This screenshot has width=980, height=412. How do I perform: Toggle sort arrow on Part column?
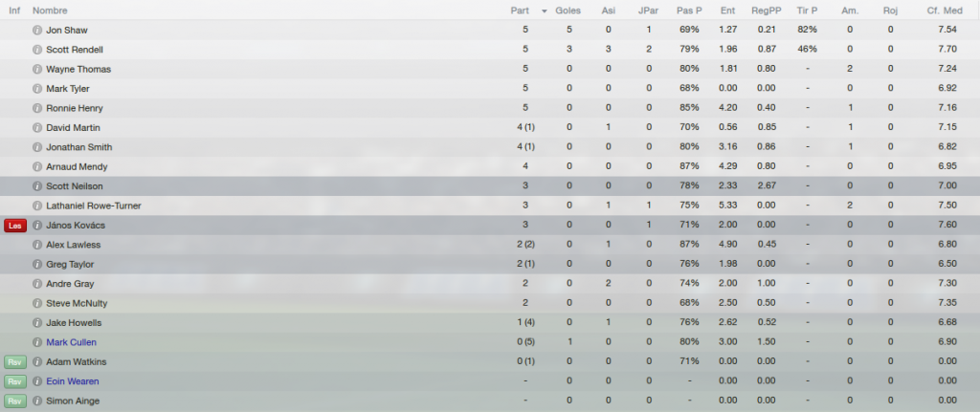544,11
